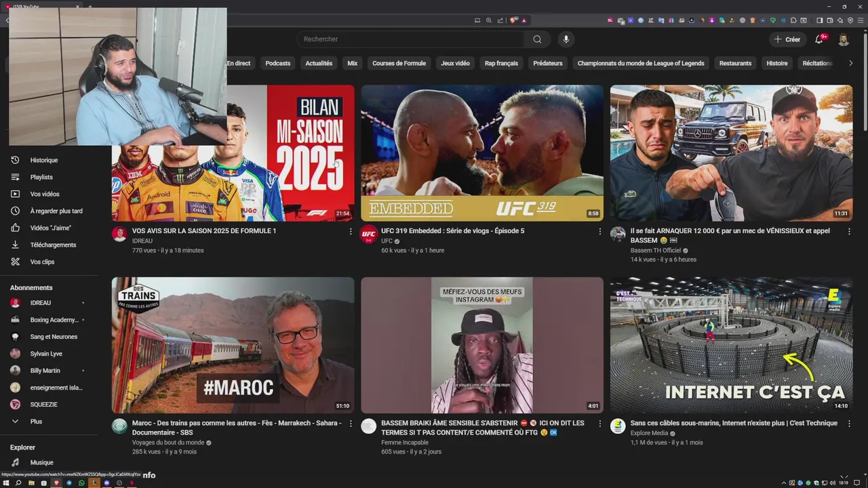
Task: Click the browser zoom magnifier icon
Action: pos(489,20)
